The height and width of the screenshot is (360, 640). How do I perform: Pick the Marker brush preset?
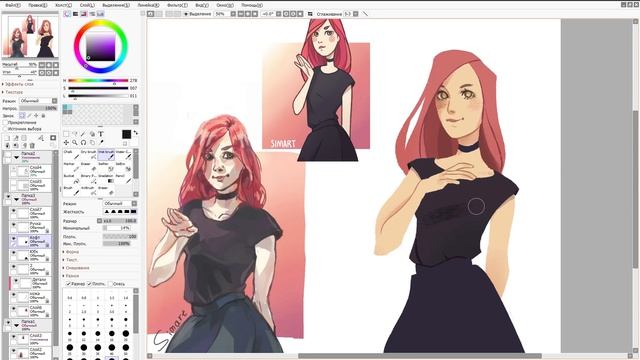click(71, 167)
